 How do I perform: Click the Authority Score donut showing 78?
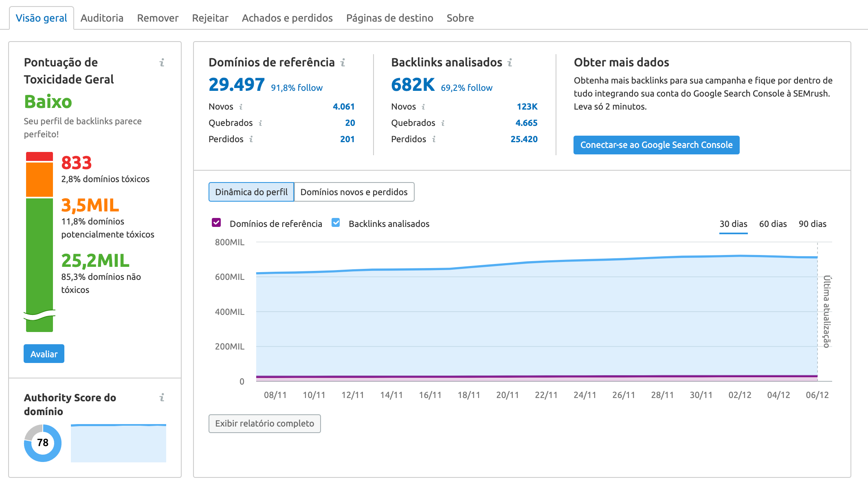coord(42,443)
